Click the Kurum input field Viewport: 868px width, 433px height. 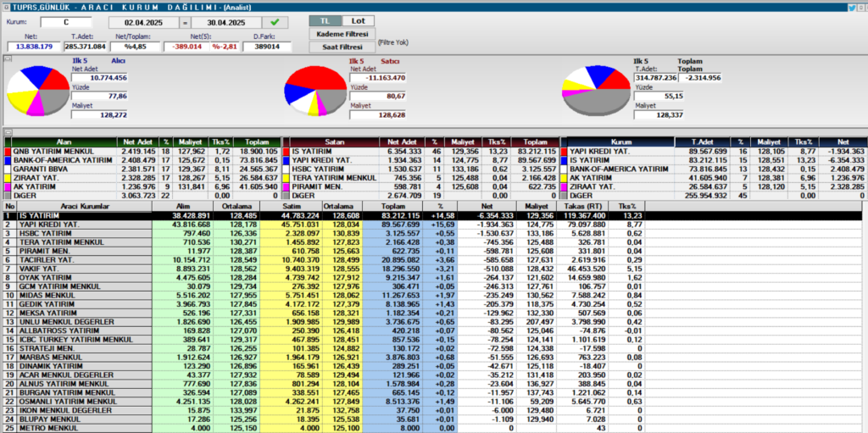click(66, 23)
